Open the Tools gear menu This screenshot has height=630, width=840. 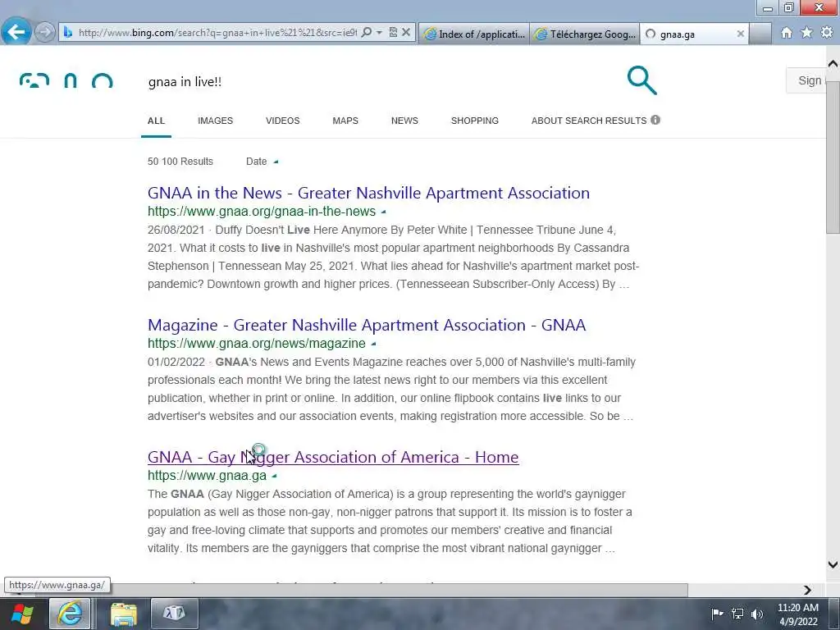pyautogui.click(x=827, y=33)
